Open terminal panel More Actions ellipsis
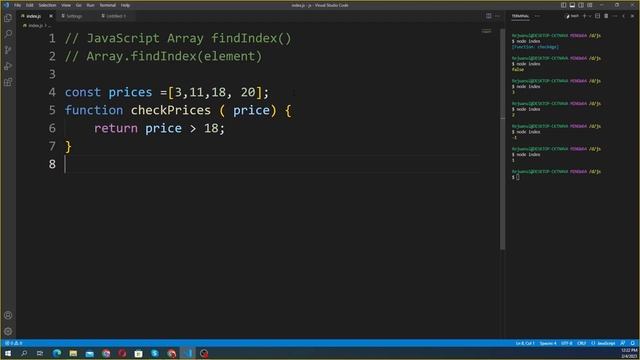 coord(615,16)
